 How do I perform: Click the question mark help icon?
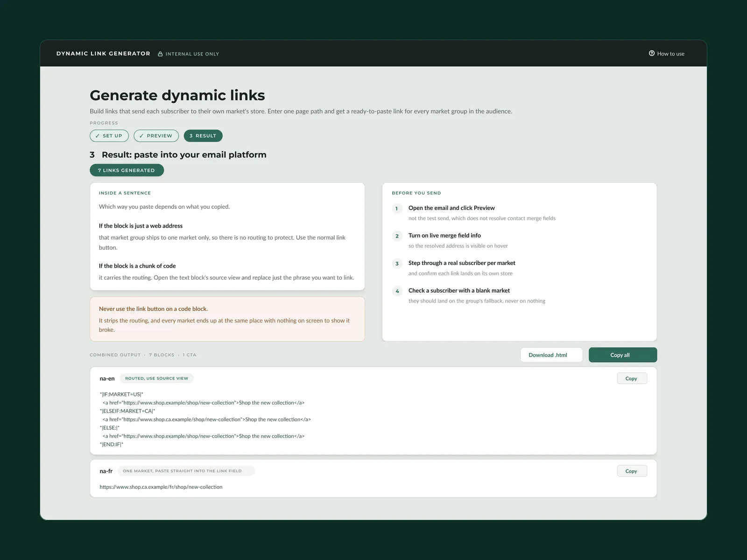point(652,53)
